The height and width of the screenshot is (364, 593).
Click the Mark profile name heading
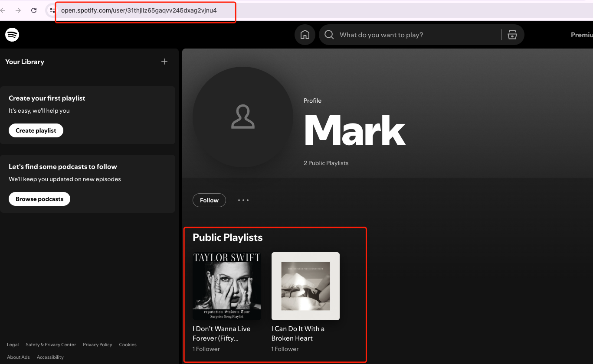[354, 131]
